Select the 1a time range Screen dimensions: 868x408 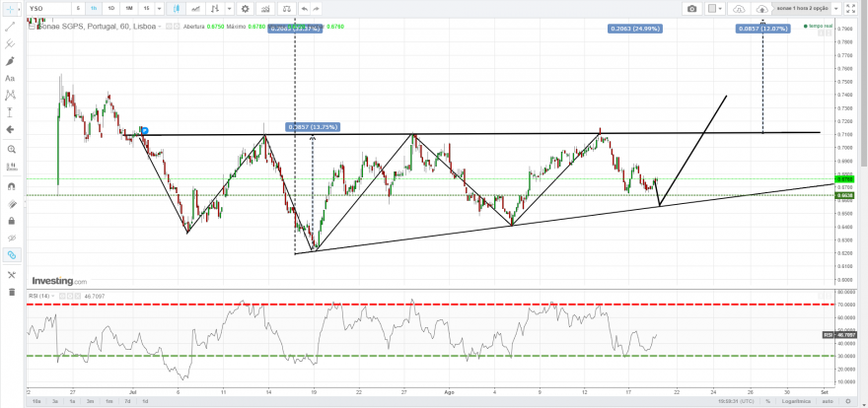[x=73, y=401]
